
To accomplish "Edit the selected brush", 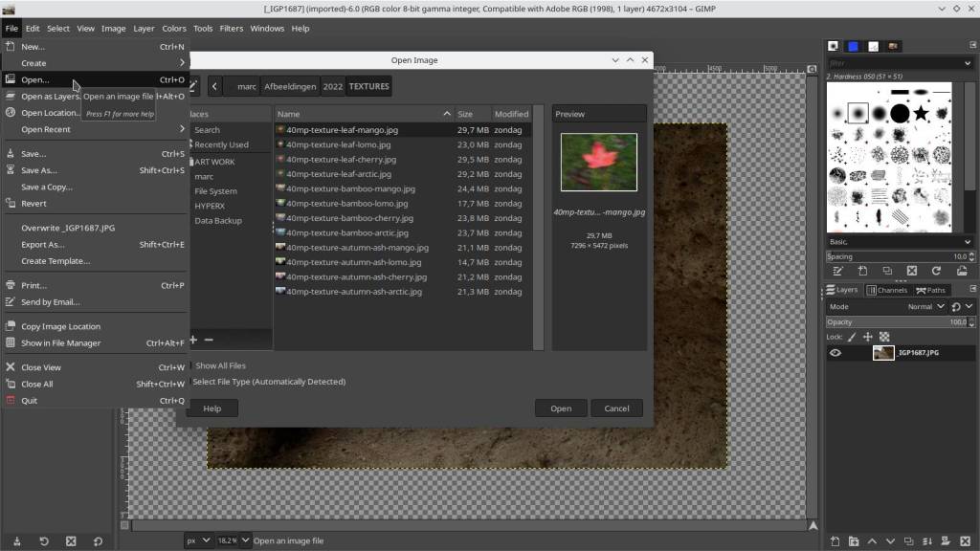I will tap(837, 271).
